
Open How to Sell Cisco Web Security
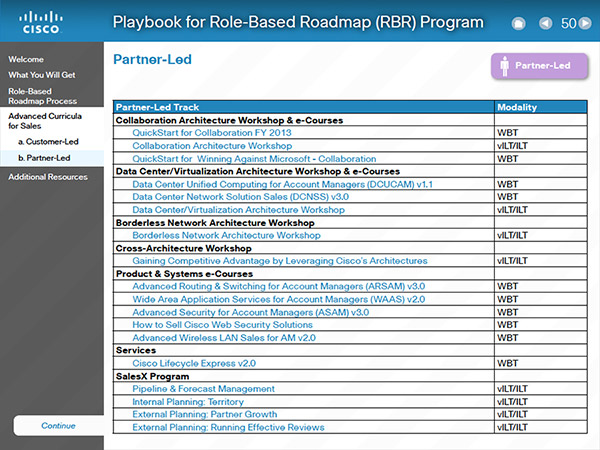click(222, 324)
